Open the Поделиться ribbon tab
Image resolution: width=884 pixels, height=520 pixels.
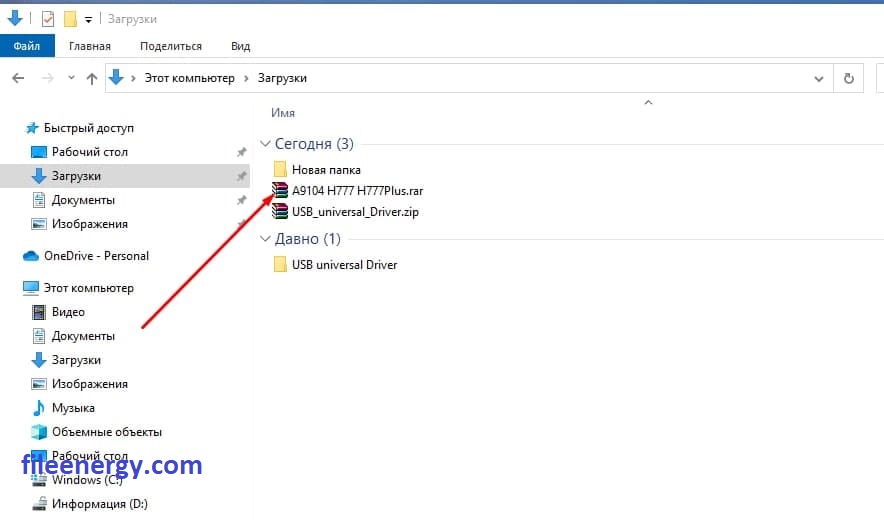coord(171,46)
